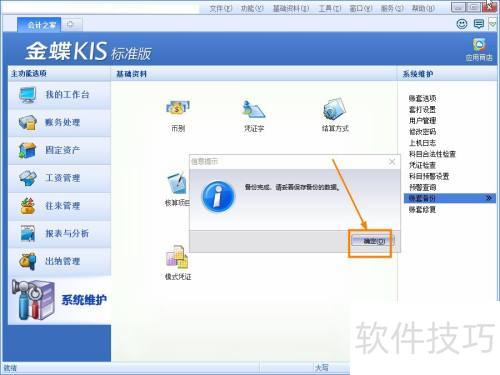Image resolution: width=500 pixels, height=375 pixels.
Task: Open the 应用商店 app store icon
Action: (479, 49)
